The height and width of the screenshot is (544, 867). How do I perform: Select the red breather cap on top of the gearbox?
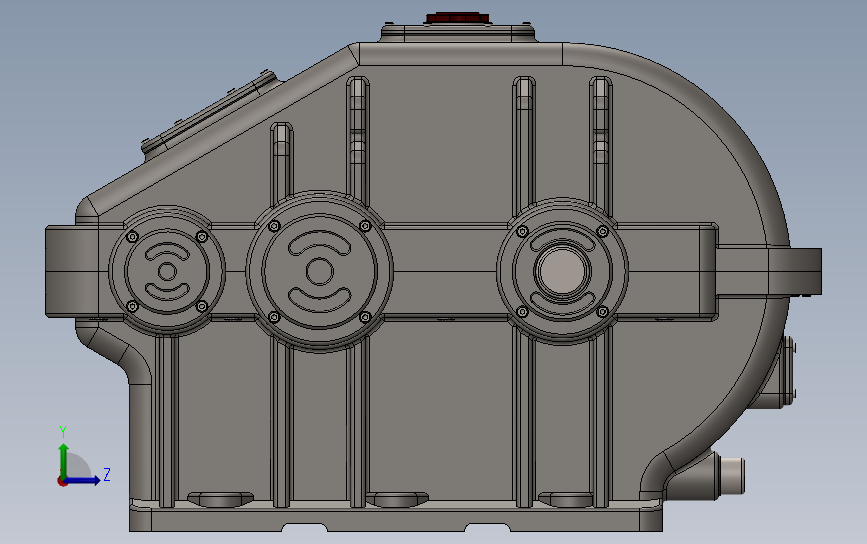[x=457, y=18]
